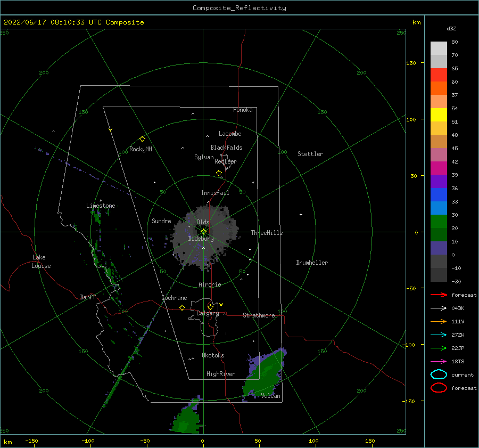The image size is (479, 448).
Task: Click the 65 dBZ red color swatch
Action: [x=439, y=75]
